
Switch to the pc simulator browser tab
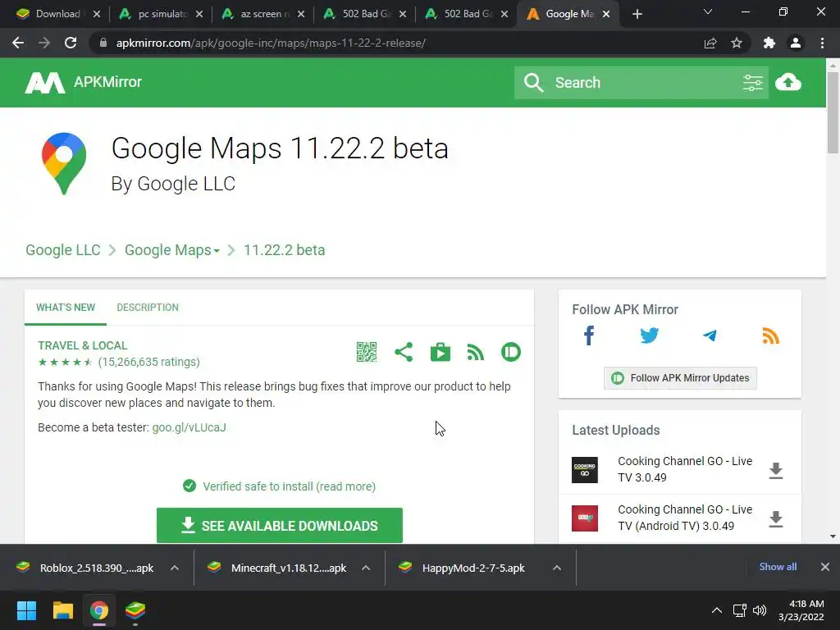161,15
